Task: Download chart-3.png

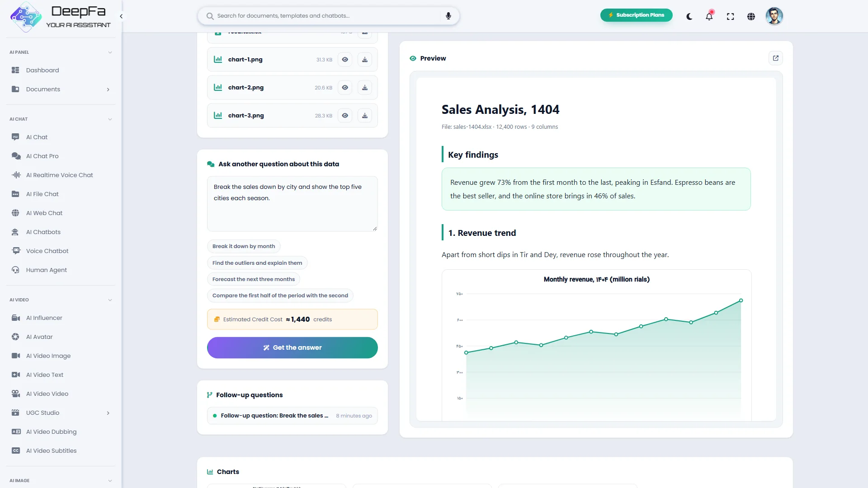Action: [x=364, y=116]
